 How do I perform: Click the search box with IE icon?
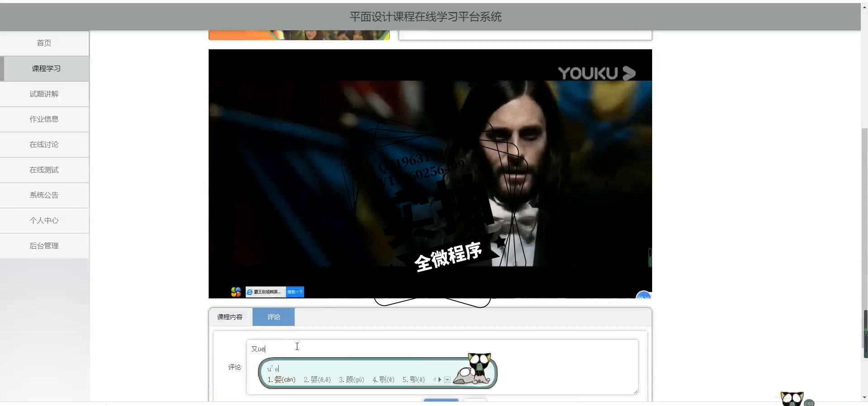[266, 292]
